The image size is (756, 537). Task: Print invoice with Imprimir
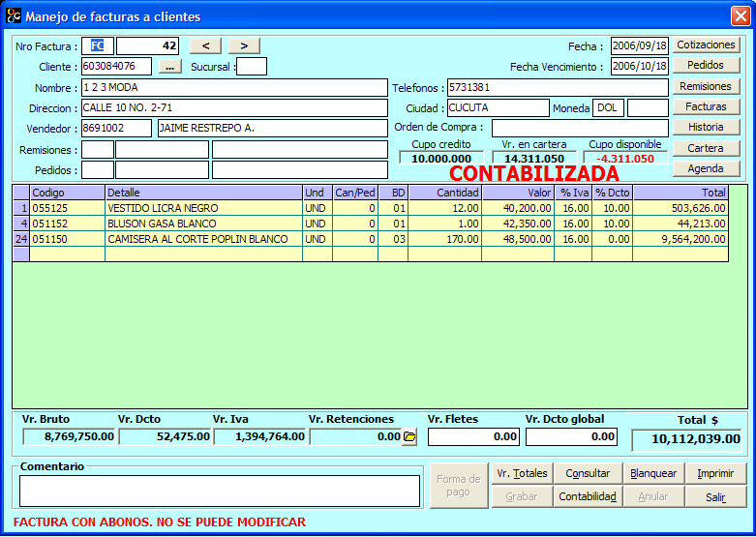pos(715,473)
